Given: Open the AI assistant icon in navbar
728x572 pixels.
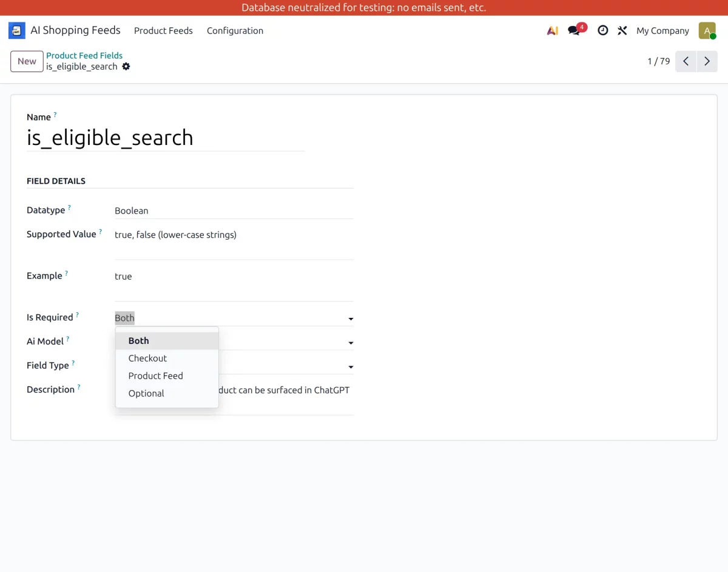Looking at the screenshot, I should click(552, 30).
